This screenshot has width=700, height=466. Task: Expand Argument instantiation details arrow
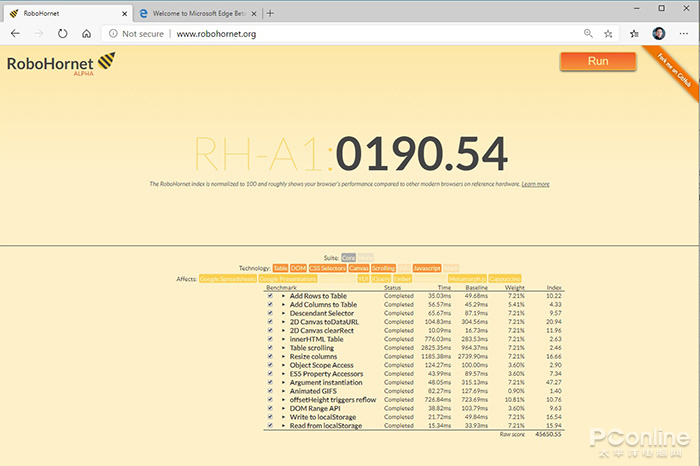pos(283,383)
